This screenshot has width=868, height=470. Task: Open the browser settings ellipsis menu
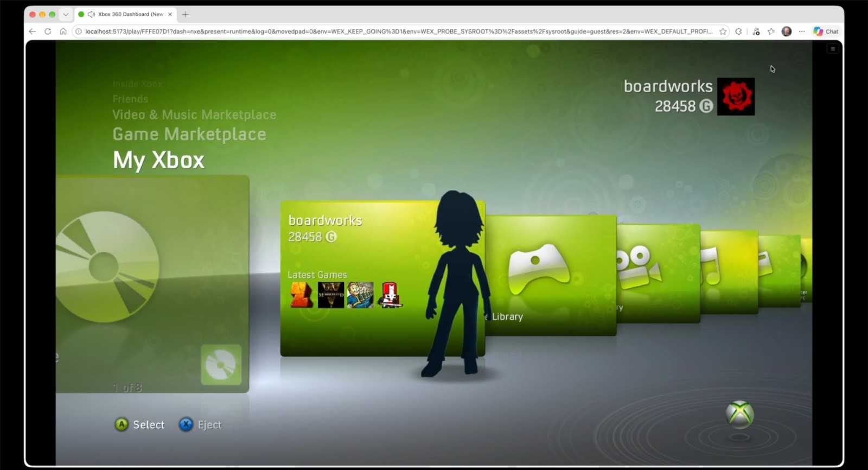[x=802, y=31]
